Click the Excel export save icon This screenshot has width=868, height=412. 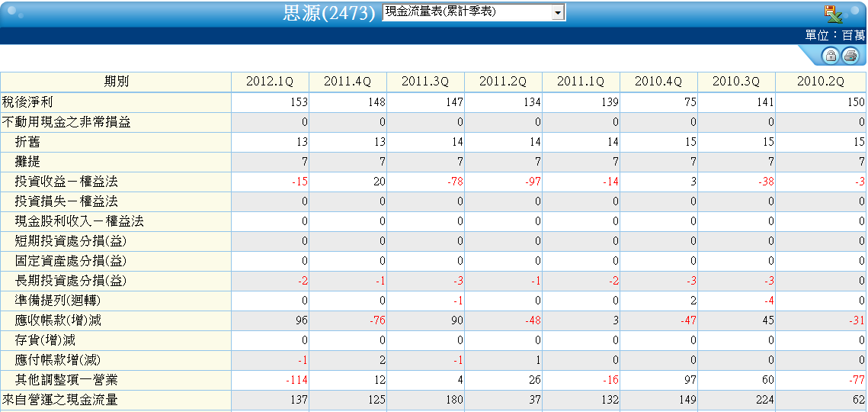(x=833, y=14)
